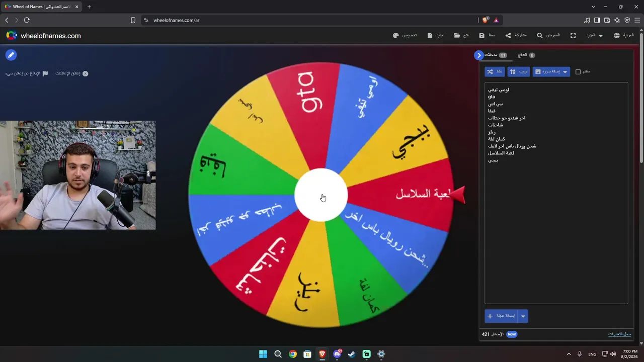
Task: Toggle the browser sidebar panel
Action: [x=597, y=20]
